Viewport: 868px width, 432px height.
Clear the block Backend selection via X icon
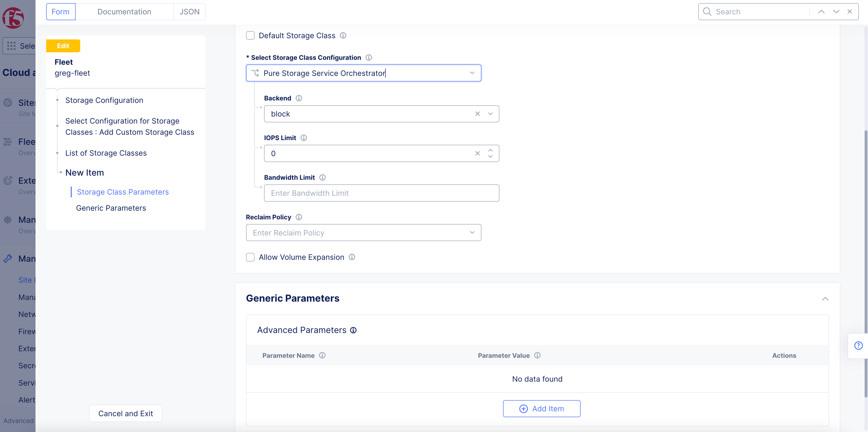(x=478, y=114)
